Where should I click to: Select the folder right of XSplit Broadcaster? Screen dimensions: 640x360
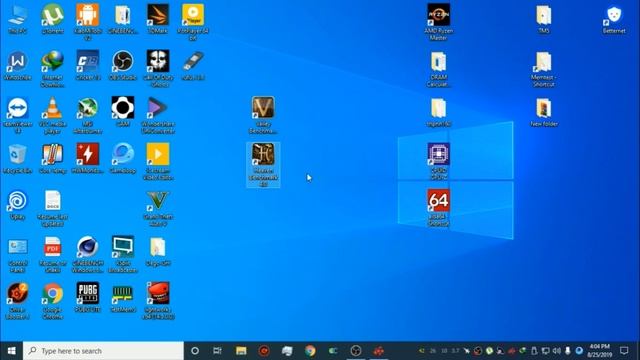click(158, 251)
